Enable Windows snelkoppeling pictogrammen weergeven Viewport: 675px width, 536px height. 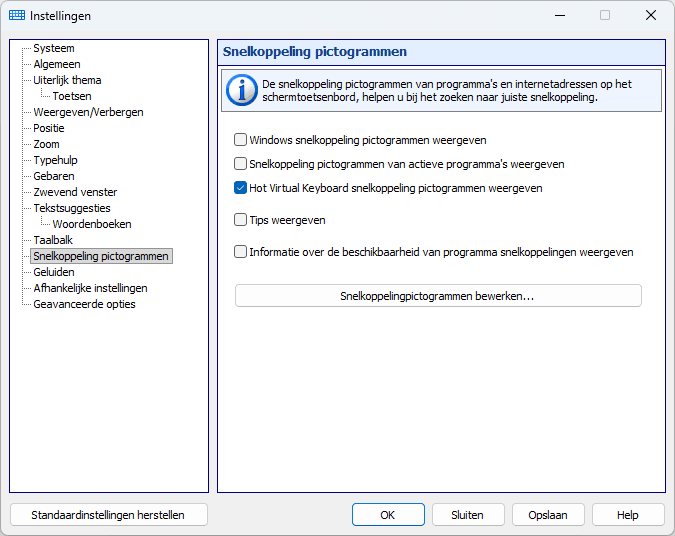pos(240,140)
